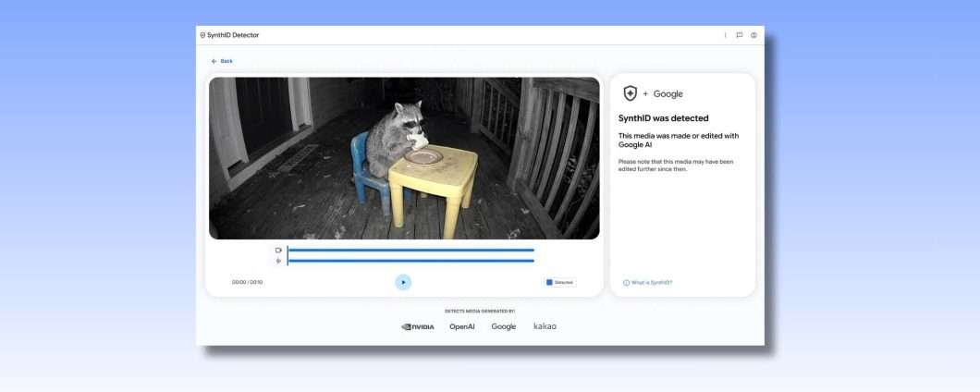Screen dimensions: 980x392
Task: Click the shield sparkle icon in results panel
Action: (x=630, y=93)
